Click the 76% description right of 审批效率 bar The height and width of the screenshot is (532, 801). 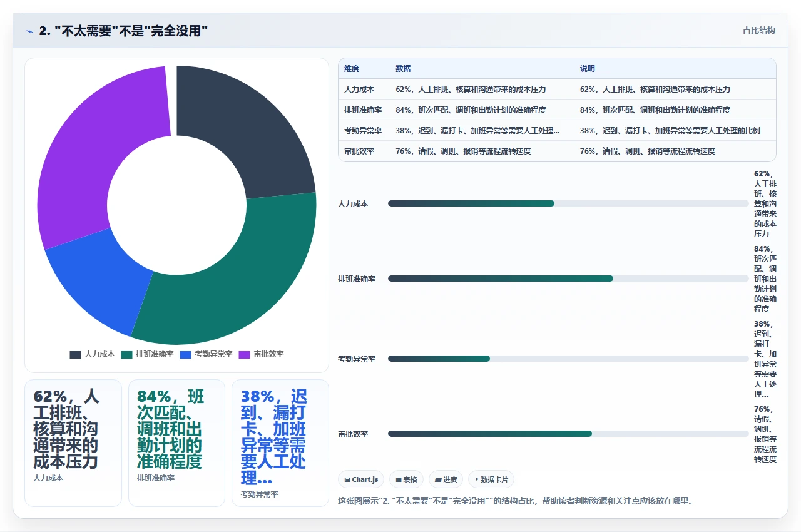pos(765,434)
